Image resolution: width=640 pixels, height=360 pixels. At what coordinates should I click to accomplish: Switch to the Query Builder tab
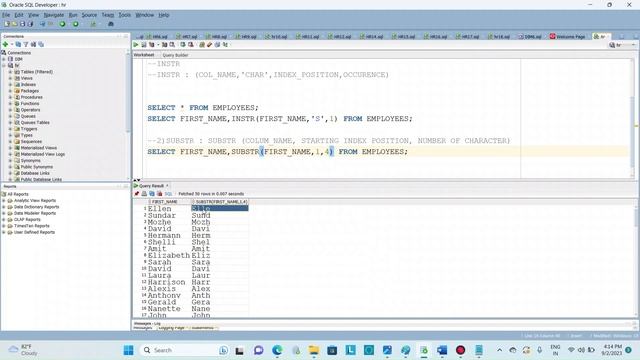(176, 55)
